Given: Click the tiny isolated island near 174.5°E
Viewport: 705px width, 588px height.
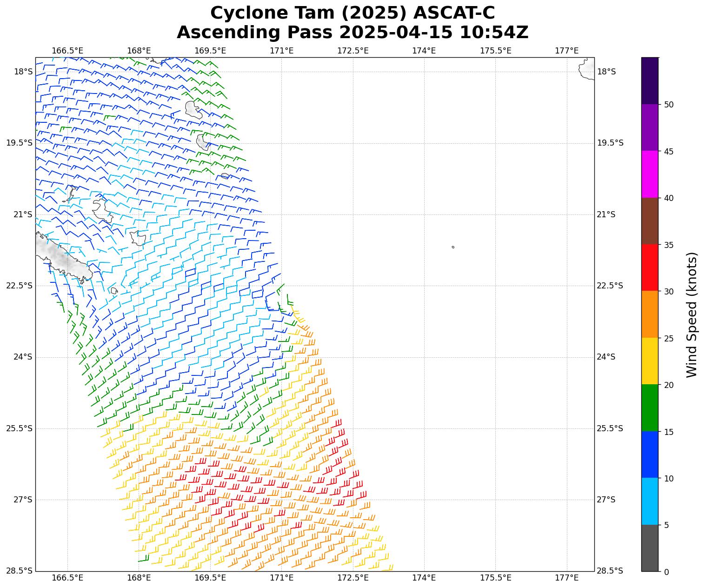Looking at the screenshot, I should point(453,247).
